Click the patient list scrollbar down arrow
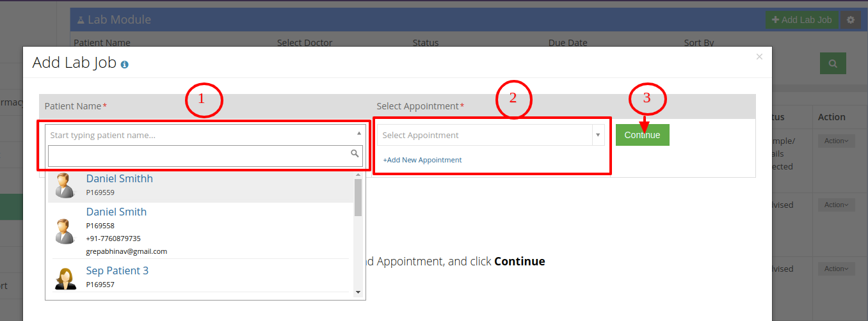This screenshot has height=321, width=868. click(358, 292)
